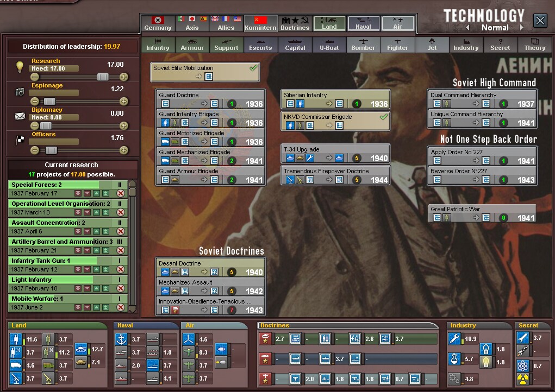Viewport: 555px width, 392px height.
Task: Close the Technology screen
Action: 540,21
